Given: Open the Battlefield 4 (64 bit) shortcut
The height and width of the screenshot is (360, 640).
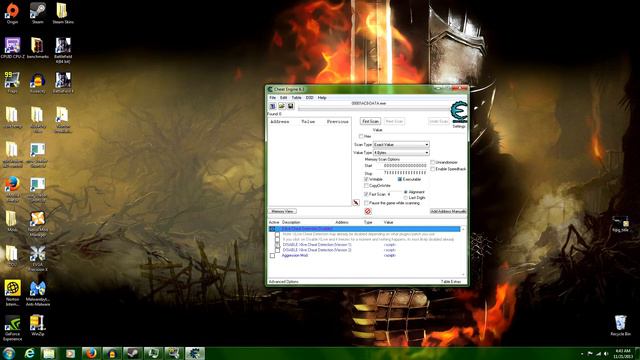Looking at the screenshot, I should [63, 51].
